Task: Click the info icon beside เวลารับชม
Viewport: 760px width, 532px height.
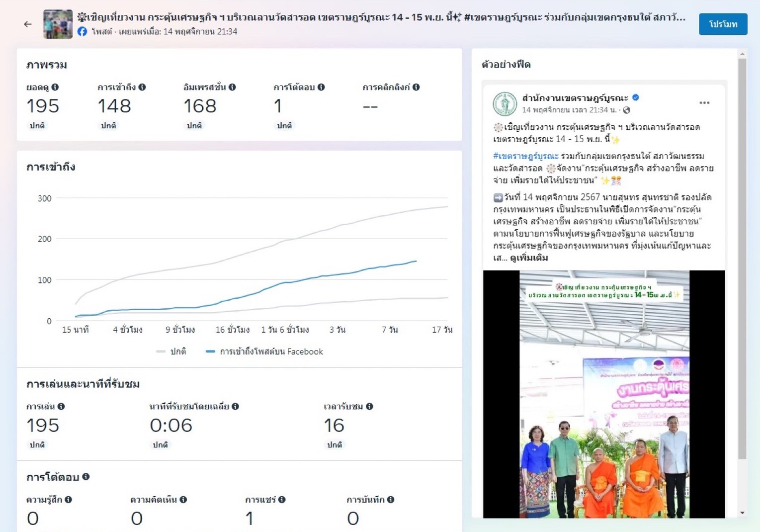Action: click(369, 406)
